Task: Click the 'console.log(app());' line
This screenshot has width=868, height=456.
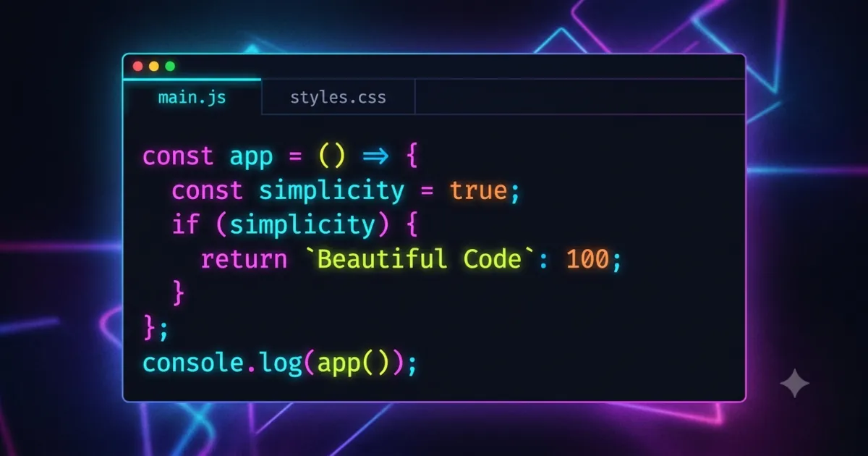Action: point(280,363)
